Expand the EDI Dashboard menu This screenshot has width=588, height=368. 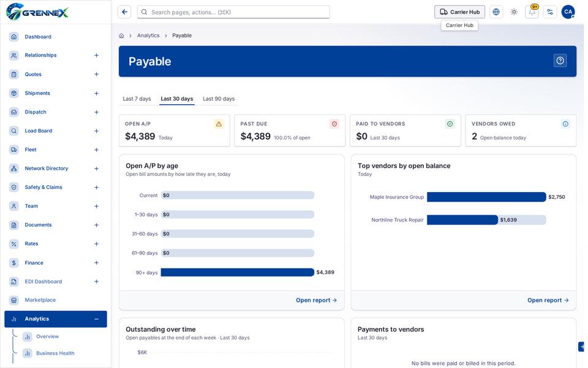[x=96, y=282]
